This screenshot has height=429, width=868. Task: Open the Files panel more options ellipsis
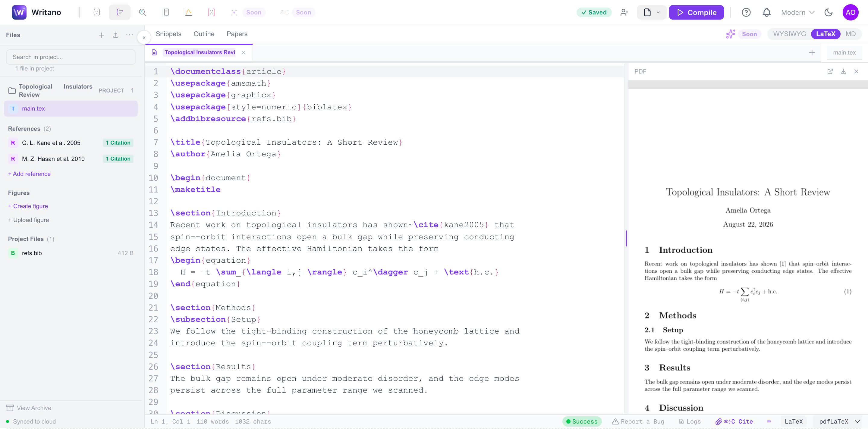pyautogui.click(x=129, y=35)
